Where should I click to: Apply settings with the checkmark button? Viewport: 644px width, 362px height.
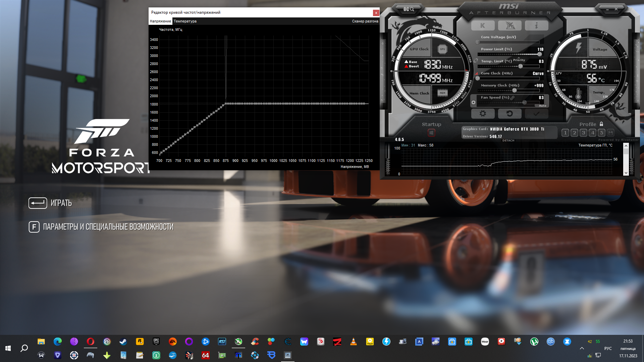[536, 114]
